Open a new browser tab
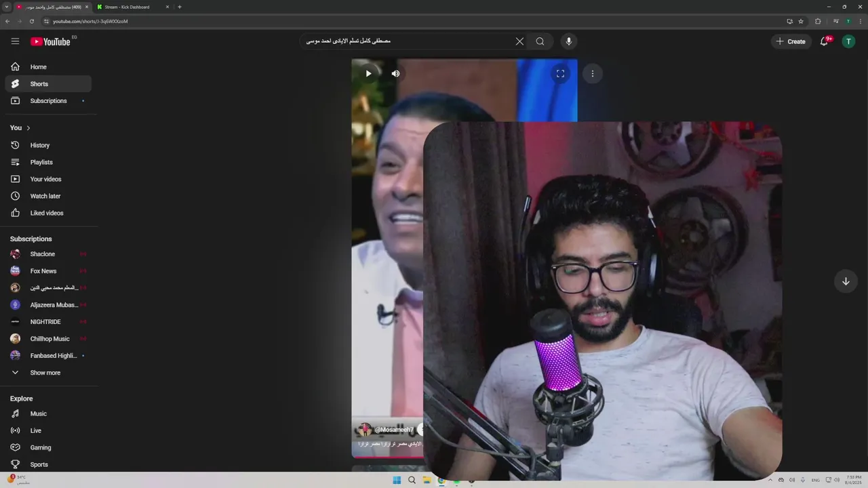Viewport: 868px width, 488px height. (180, 7)
